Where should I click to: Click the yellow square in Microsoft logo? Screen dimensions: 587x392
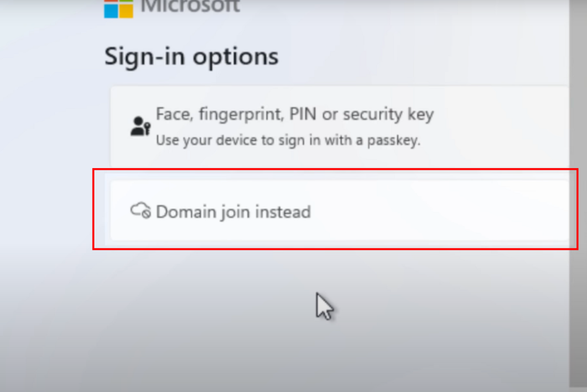(126, 12)
